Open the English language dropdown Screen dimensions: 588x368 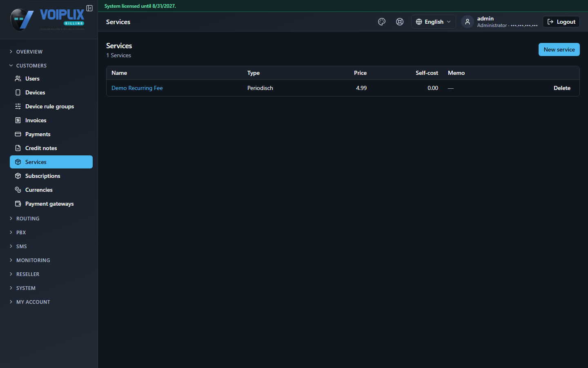tap(434, 22)
